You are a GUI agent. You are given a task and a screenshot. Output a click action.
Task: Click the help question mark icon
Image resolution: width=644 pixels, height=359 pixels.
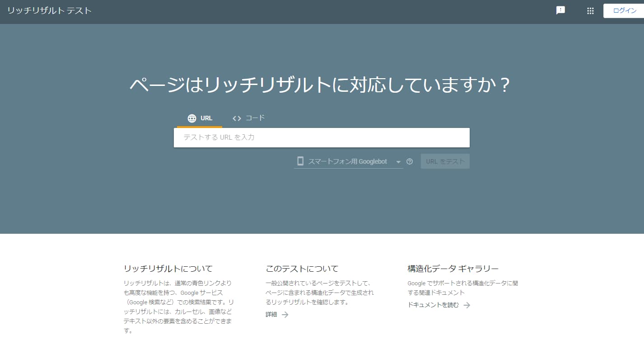coord(410,161)
